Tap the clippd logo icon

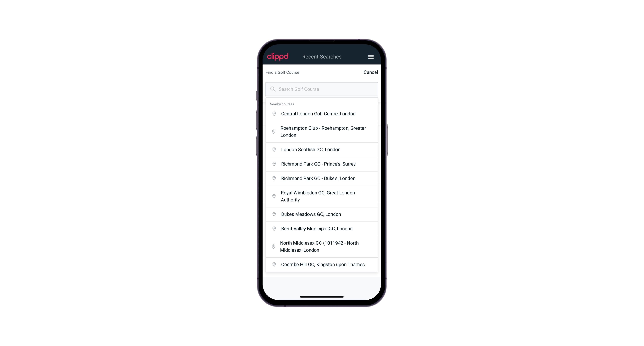(278, 57)
